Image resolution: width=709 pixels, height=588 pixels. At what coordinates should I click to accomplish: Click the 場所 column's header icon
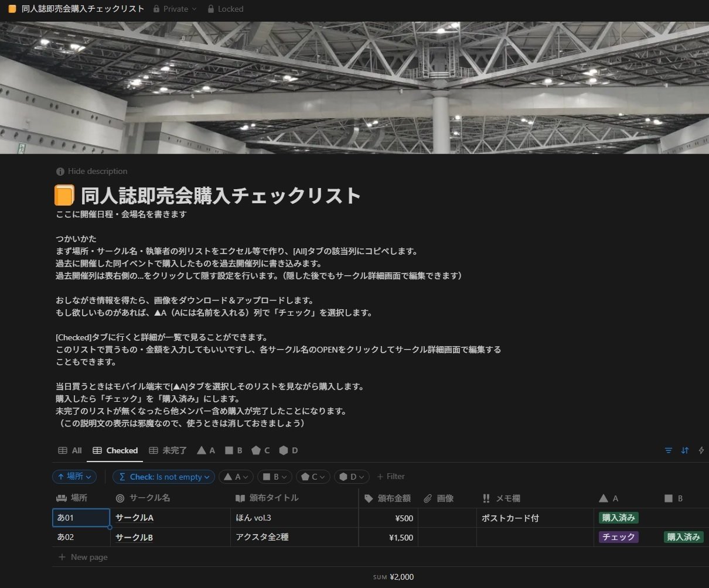60,498
